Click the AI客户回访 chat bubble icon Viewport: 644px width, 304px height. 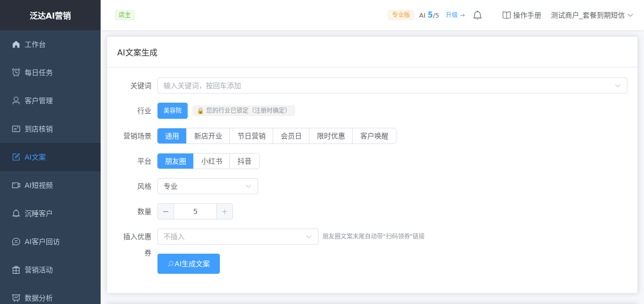[x=16, y=242]
